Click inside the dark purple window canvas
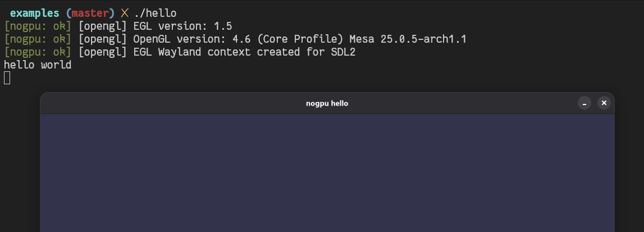This screenshot has height=232, width=644. [x=327, y=173]
